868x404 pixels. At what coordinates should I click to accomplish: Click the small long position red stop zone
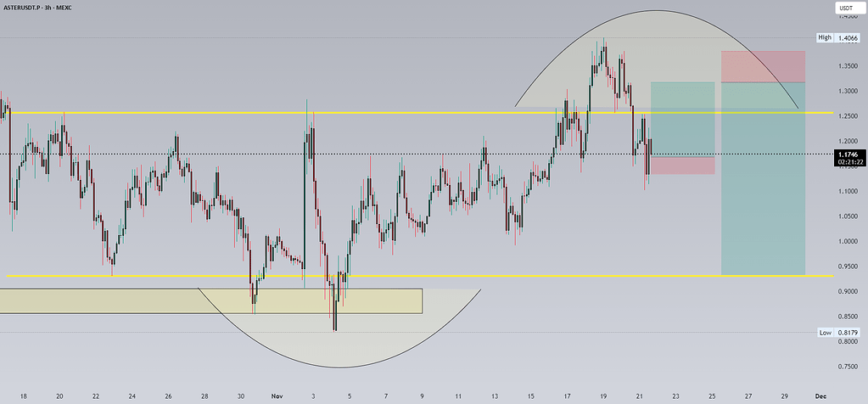coord(682,166)
